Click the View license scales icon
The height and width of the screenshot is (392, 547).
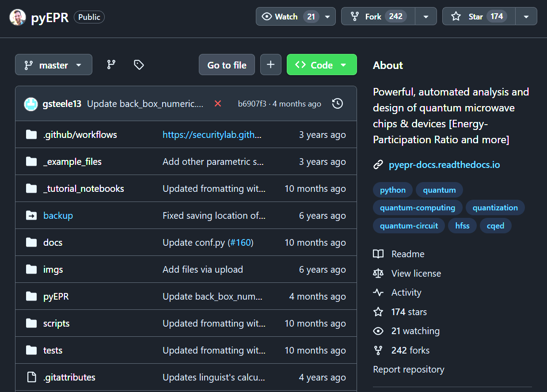coord(378,273)
